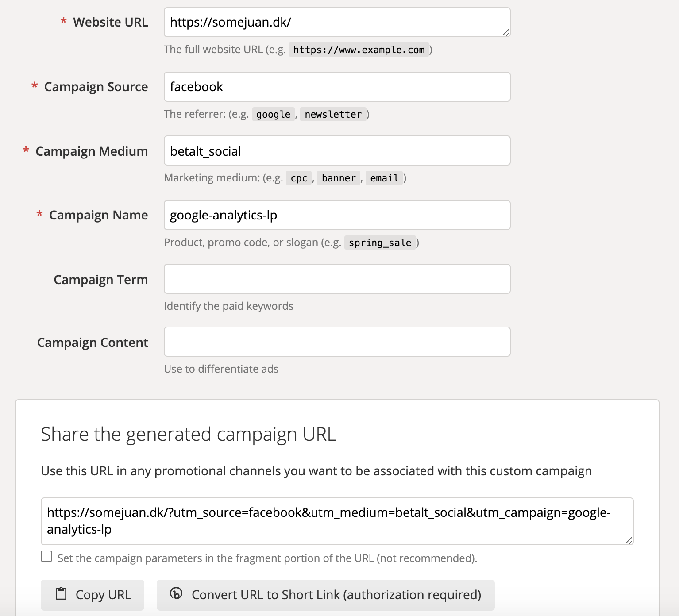Convert URL to Short Link
This screenshot has height=616, width=679.
pyautogui.click(x=326, y=595)
